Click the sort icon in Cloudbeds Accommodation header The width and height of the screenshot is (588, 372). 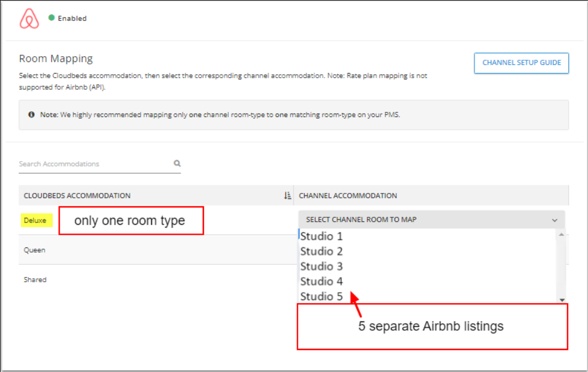(x=287, y=196)
